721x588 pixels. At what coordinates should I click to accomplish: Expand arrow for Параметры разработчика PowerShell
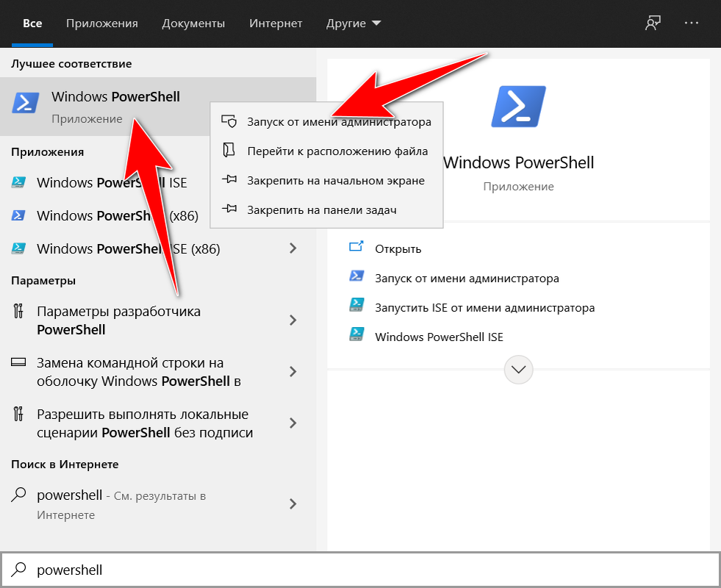tap(293, 320)
